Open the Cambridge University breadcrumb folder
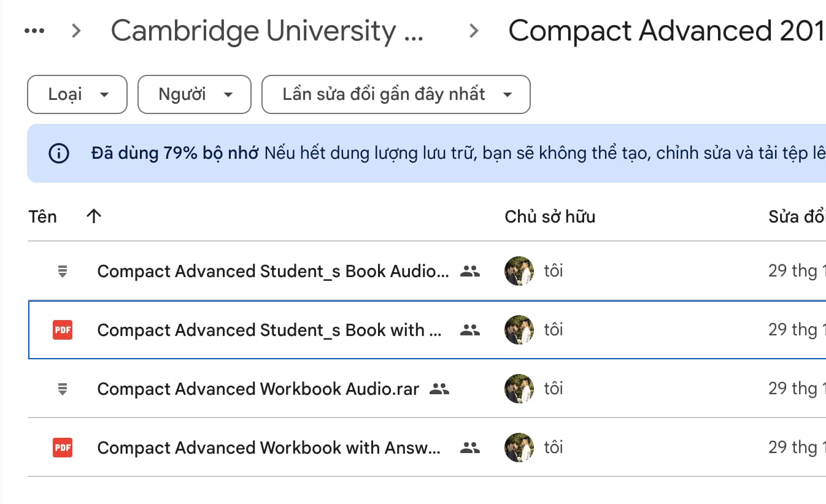 coord(268,30)
